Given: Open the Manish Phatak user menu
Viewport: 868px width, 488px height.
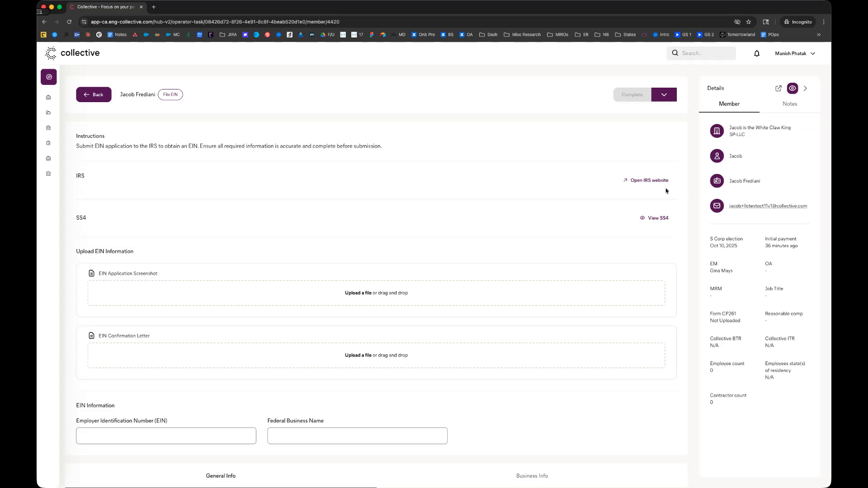Looking at the screenshot, I should (795, 53).
